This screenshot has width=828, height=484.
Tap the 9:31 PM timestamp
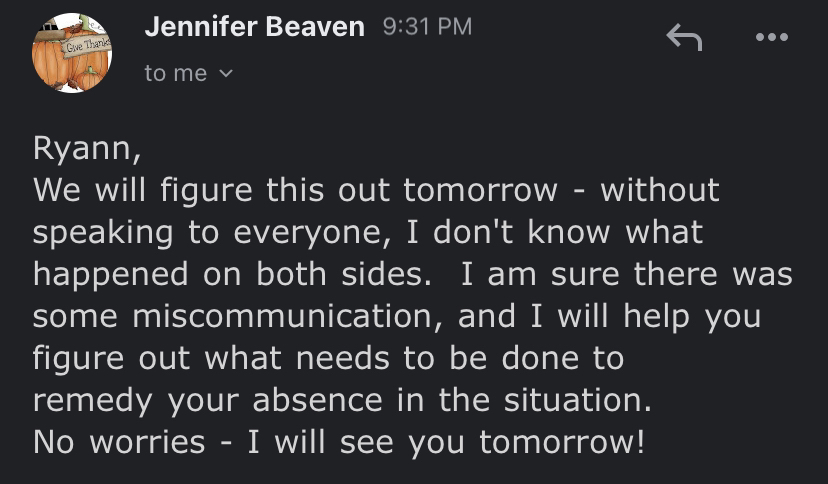coord(427,26)
